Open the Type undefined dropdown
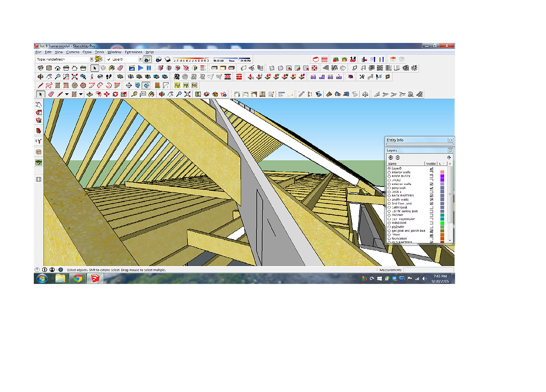 click(91, 58)
